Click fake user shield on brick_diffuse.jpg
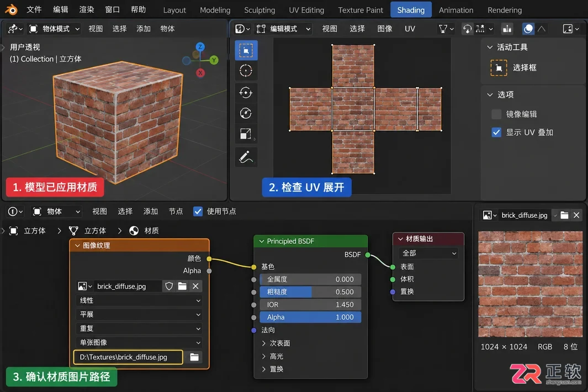The height and width of the screenshot is (392, 588). (169, 286)
